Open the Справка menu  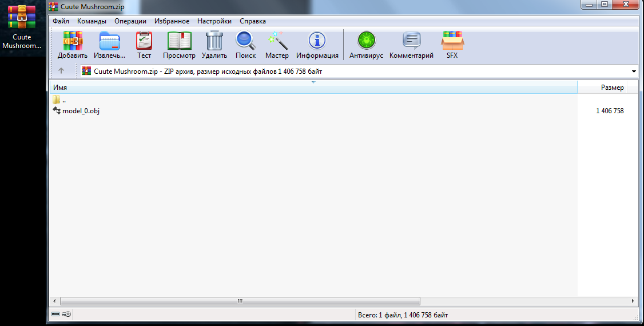pyautogui.click(x=253, y=21)
